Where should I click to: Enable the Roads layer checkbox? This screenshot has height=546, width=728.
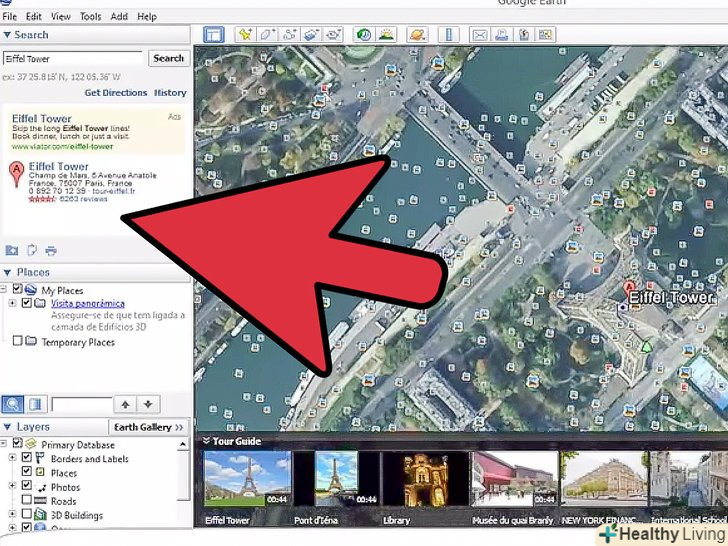[28, 501]
